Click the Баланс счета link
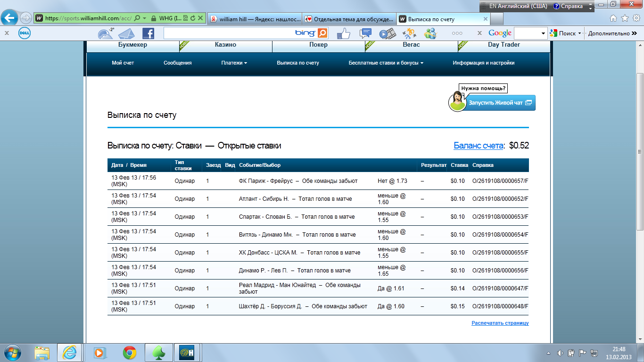Viewport: 644px width, 362px height. point(478,146)
